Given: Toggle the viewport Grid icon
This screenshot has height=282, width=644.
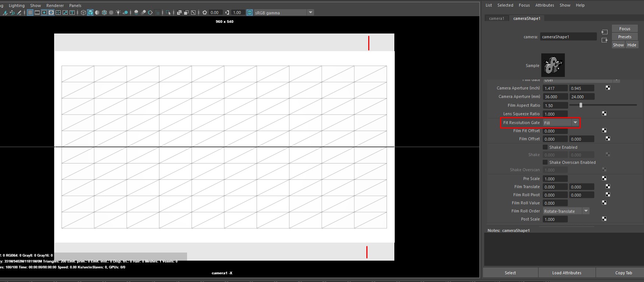Looking at the screenshot, I should [30, 13].
